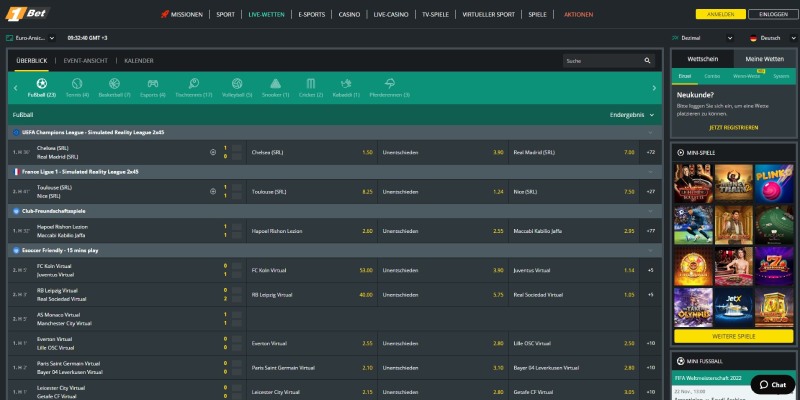Open the Chat bubble widget
The width and height of the screenshot is (800, 400).
pos(773,385)
